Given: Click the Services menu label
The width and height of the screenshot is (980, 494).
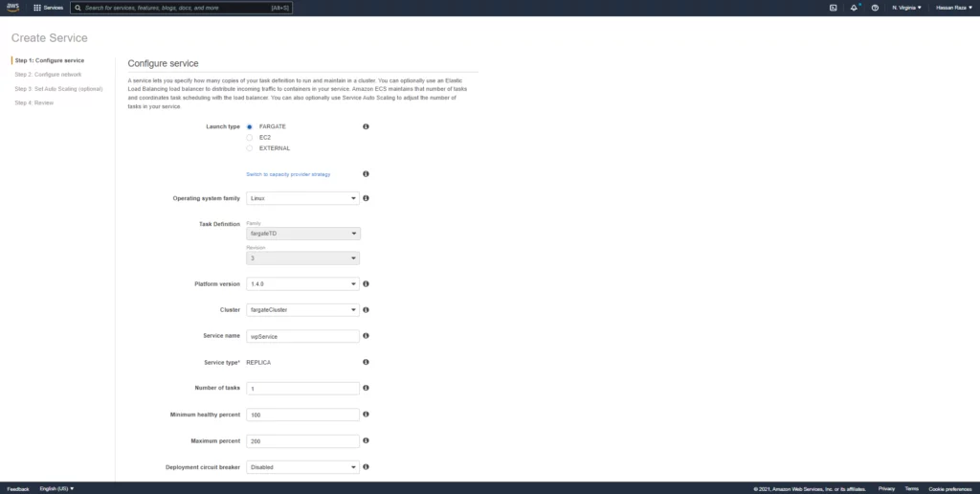Looking at the screenshot, I should tap(54, 8).
